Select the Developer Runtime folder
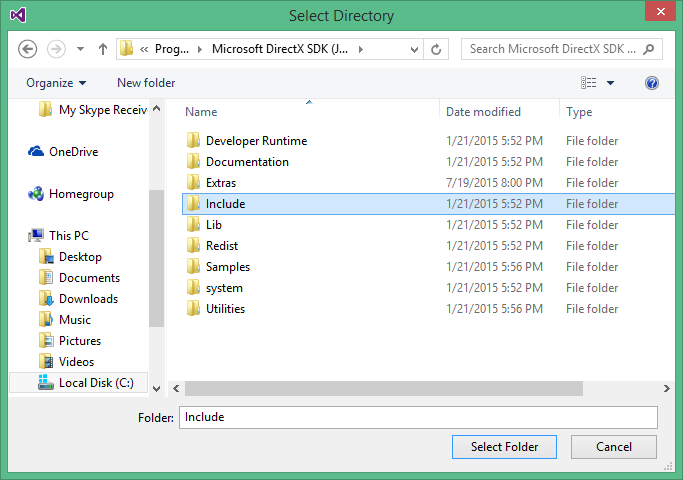The height and width of the screenshot is (480, 683). click(x=428, y=141)
